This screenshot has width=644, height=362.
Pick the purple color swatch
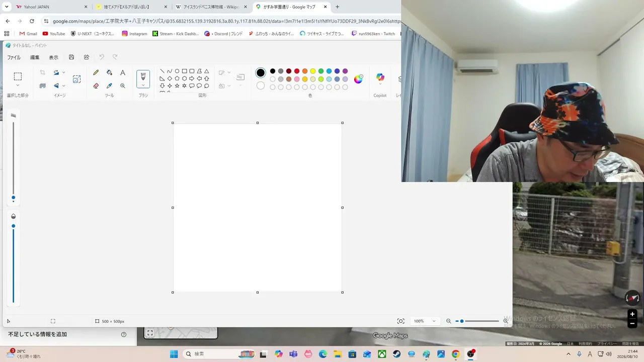(x=345, y=71)
